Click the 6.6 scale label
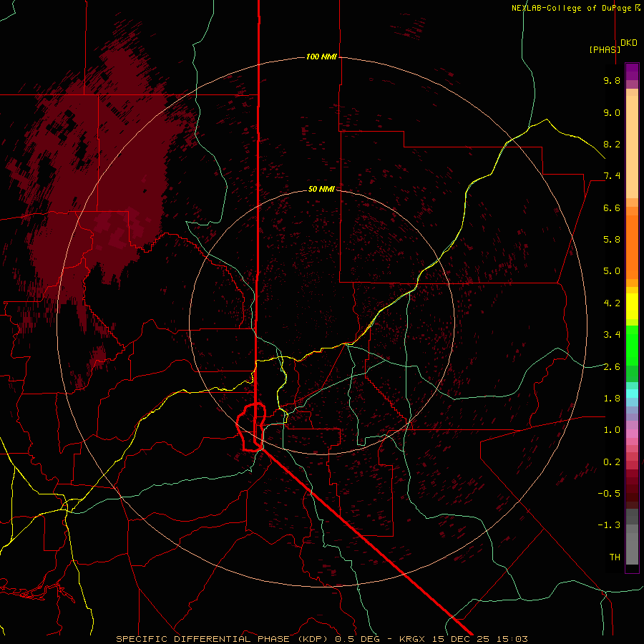This screenshot has height=644, width=644. (612, 208)
